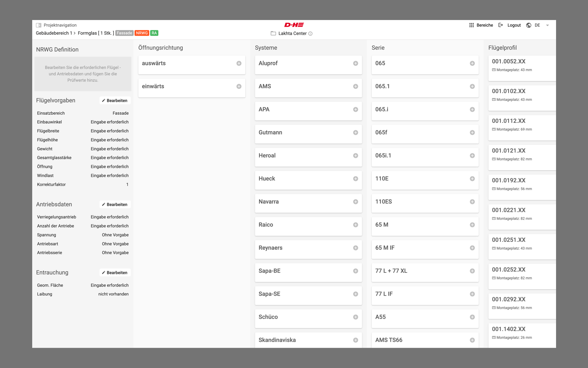This screenshot has width=588, height=368.
Task: Click the Logout link
Action: click(514, 25)
